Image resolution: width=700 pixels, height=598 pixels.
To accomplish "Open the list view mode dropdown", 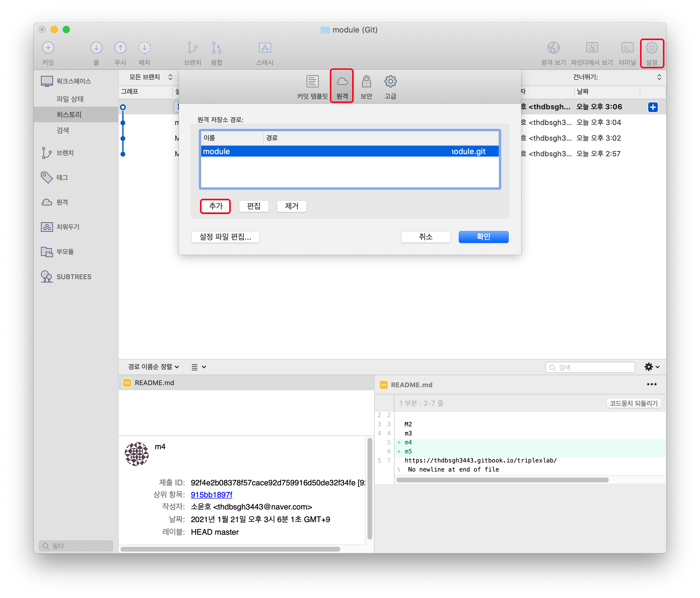I will tap(199, 367).
